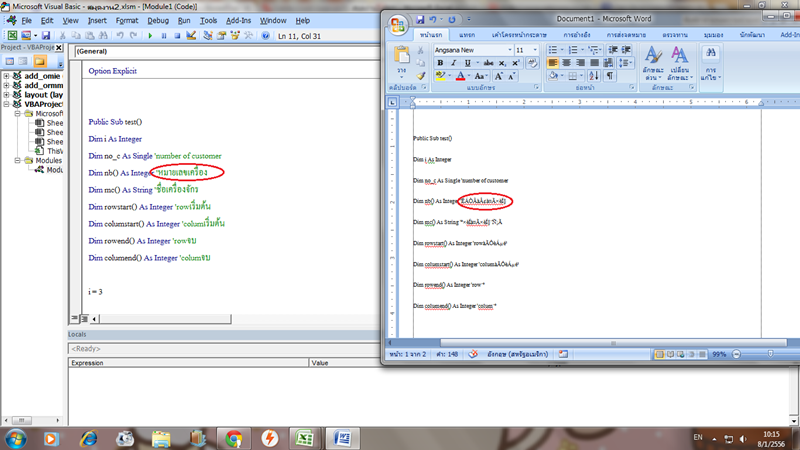Toggle Italic formatting in Word
This screenshot has width=800, height=450.
pyautogui.click(x=454, y=63)
